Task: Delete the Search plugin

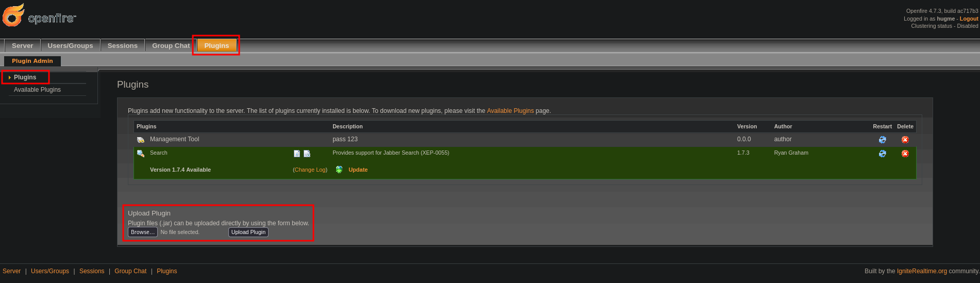Action: (x=905, y=154)
